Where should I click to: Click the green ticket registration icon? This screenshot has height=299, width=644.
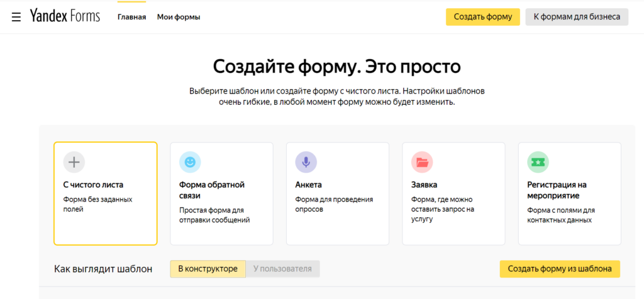[538, 162]
